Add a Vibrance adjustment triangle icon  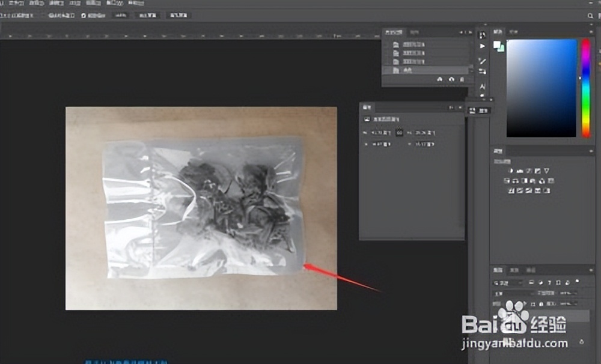546,171
